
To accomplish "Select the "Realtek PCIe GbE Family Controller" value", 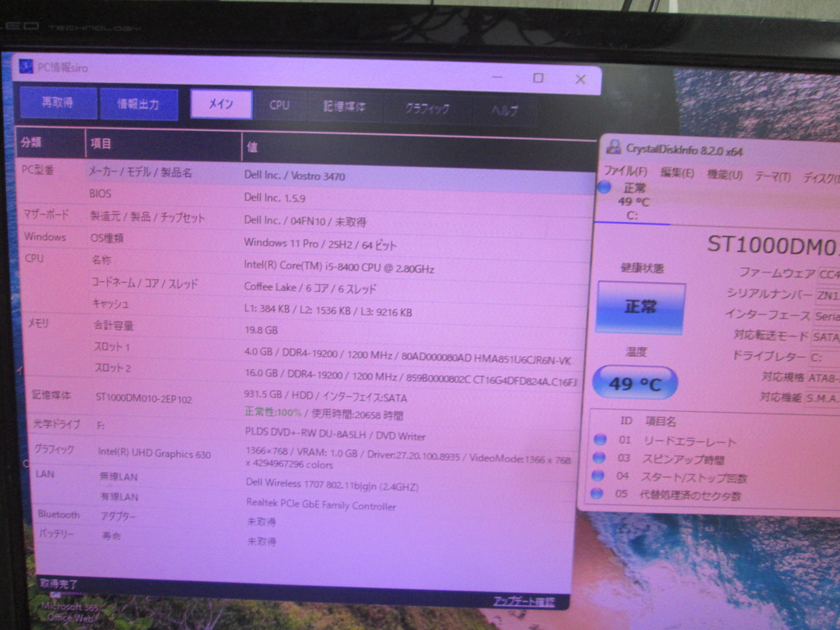I will click(321, 505).
